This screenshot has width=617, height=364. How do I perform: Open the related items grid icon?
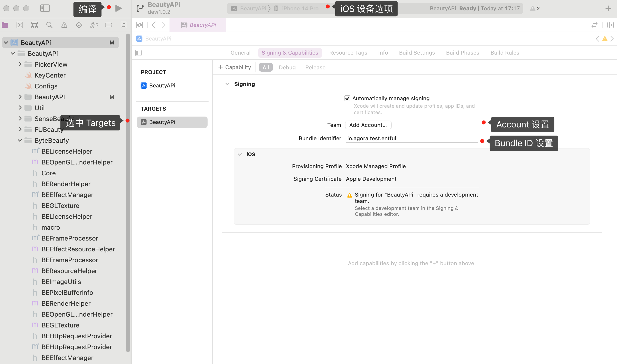(140, 25)
